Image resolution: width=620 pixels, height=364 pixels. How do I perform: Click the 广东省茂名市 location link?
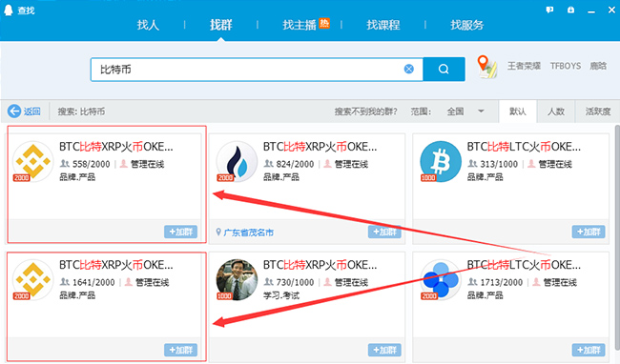[249, 233]
